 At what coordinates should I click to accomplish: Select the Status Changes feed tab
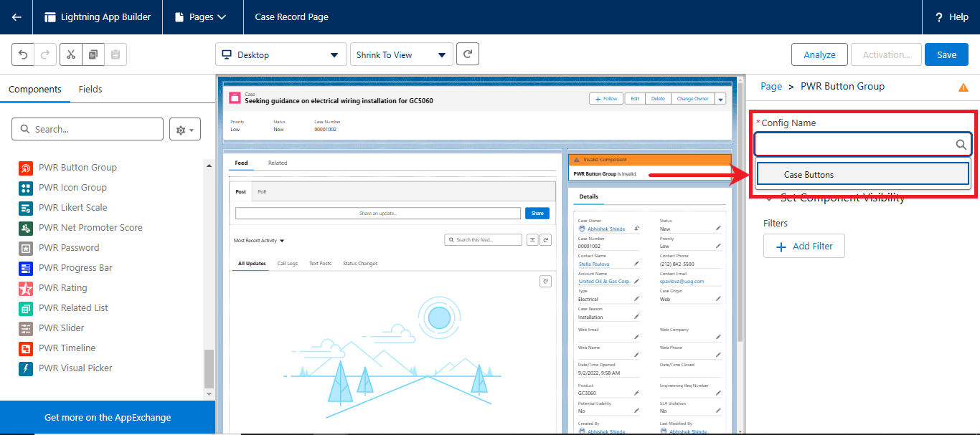pos(360,264)
